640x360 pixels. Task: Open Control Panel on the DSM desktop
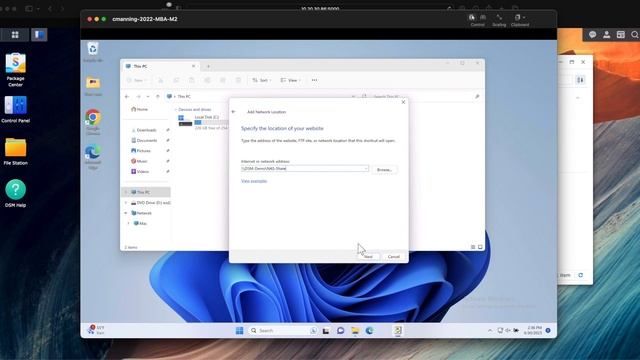(x=16, y=109)
